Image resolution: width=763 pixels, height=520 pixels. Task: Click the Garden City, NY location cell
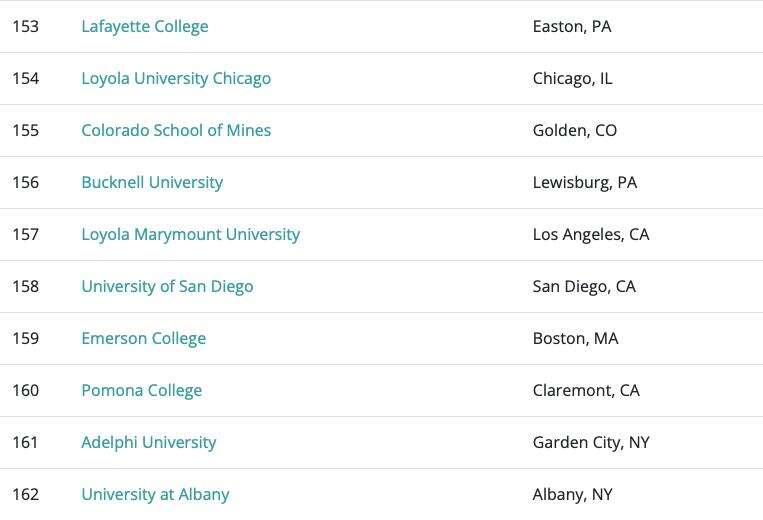point(591,443)
